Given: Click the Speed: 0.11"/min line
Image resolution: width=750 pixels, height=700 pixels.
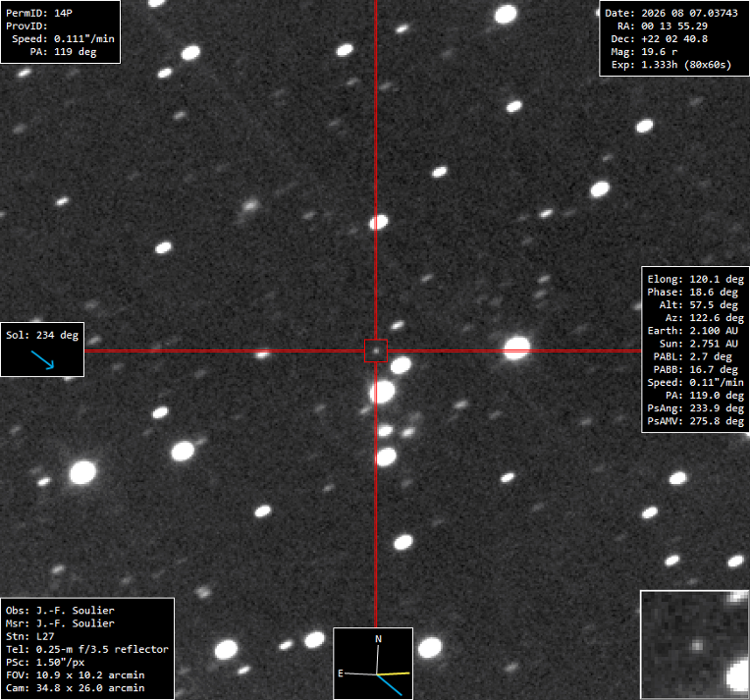Looking at the screenshot, I should coord(695,382).
